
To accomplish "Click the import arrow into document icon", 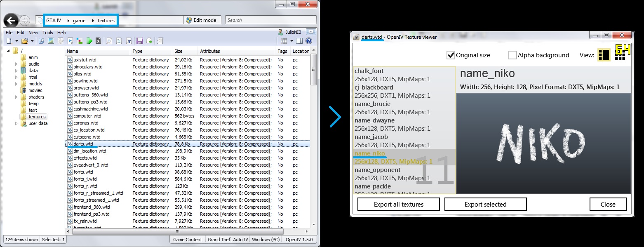I will (160, 41).
